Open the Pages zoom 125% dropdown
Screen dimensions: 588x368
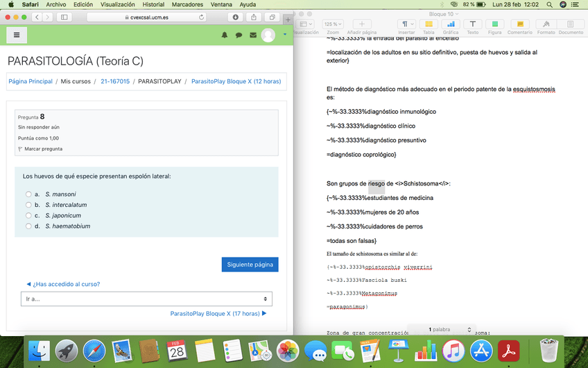[x=333, y=24]
